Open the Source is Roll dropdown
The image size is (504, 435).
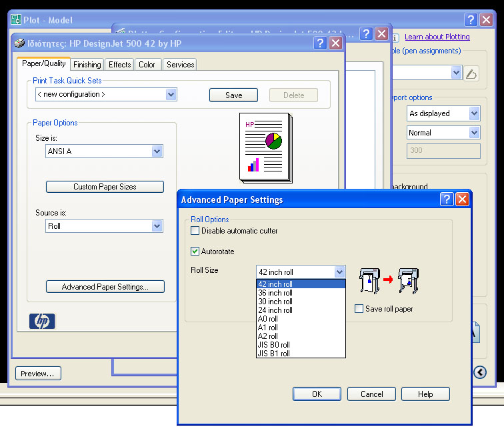point(157,226)
